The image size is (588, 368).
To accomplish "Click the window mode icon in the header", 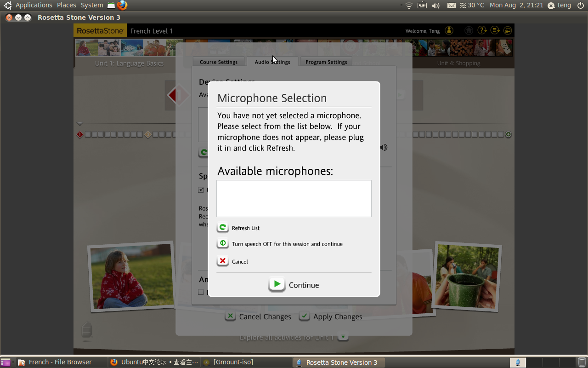I will click(x=508, y=30).
